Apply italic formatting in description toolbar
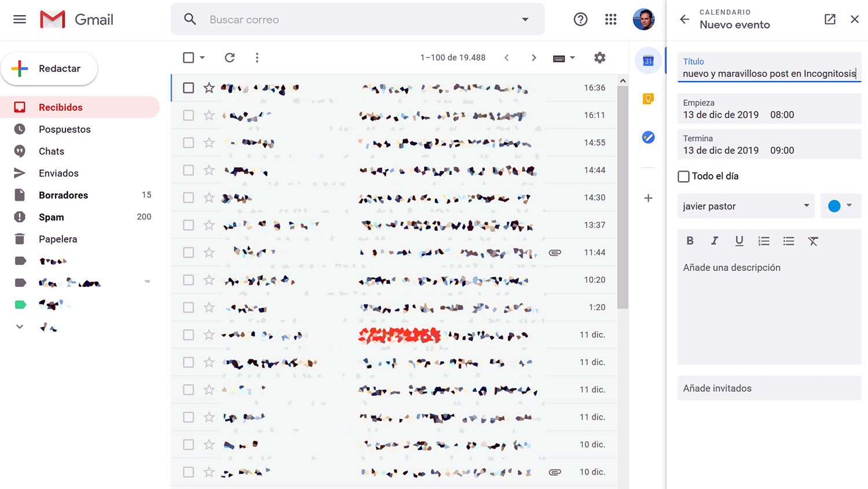The height and width of the screenshot is (489, 868). tap(715, 241)
